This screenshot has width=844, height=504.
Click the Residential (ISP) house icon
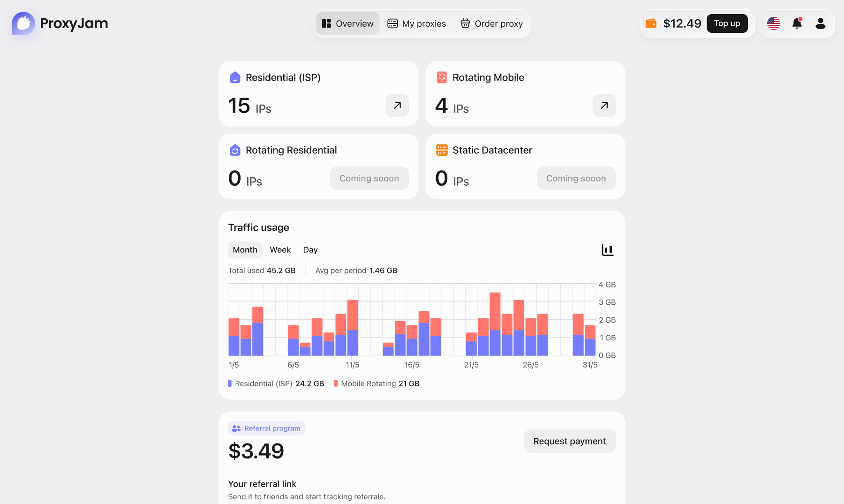pyautogui.click(x=235, y=77)
